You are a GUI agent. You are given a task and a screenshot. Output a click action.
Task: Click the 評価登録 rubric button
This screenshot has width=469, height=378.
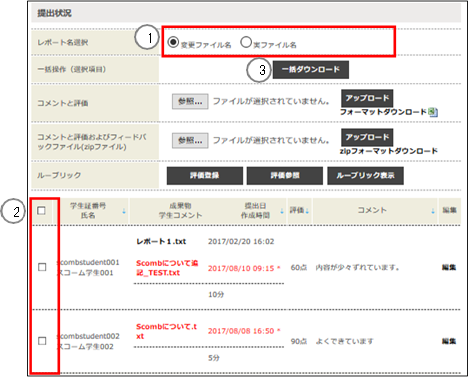(205, 176)
